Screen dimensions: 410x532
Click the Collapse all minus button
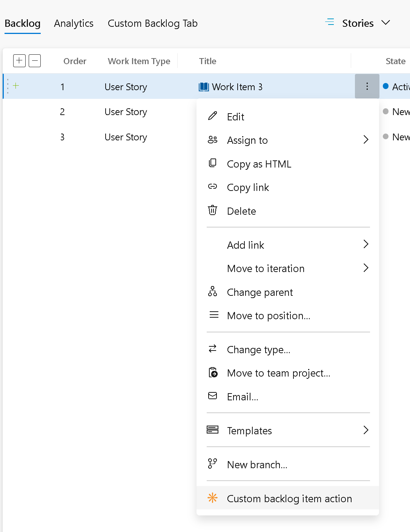[x=35, y=60]
